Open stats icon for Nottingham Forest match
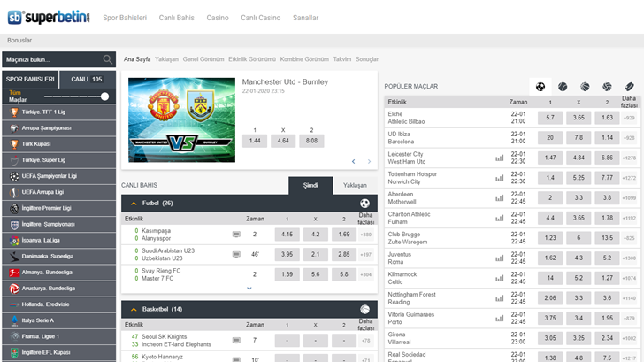 500,298
